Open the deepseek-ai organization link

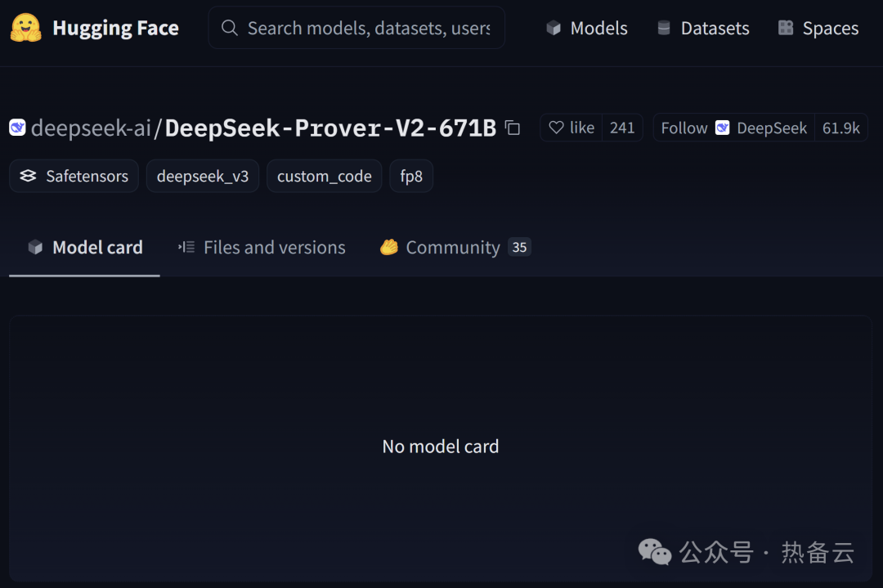[x=92, y=128]
